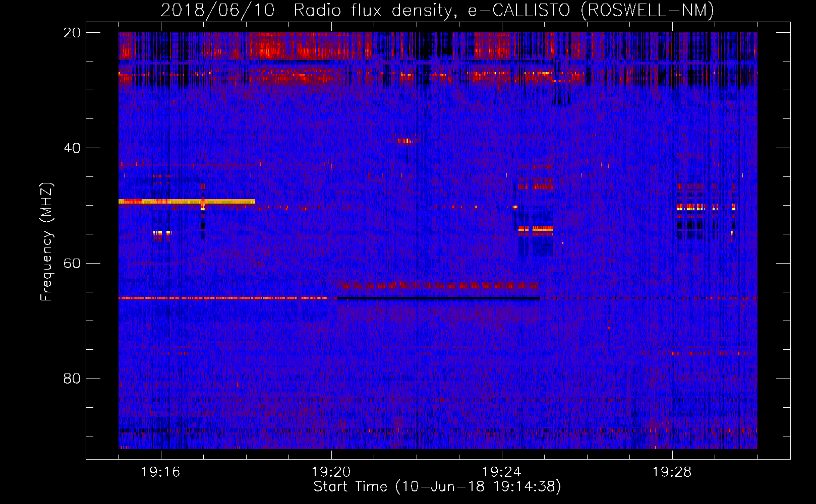816x504 pixels.
Task: Click the small yellow burst near 19:16 at 55 MHz
Action: [162, 233]
